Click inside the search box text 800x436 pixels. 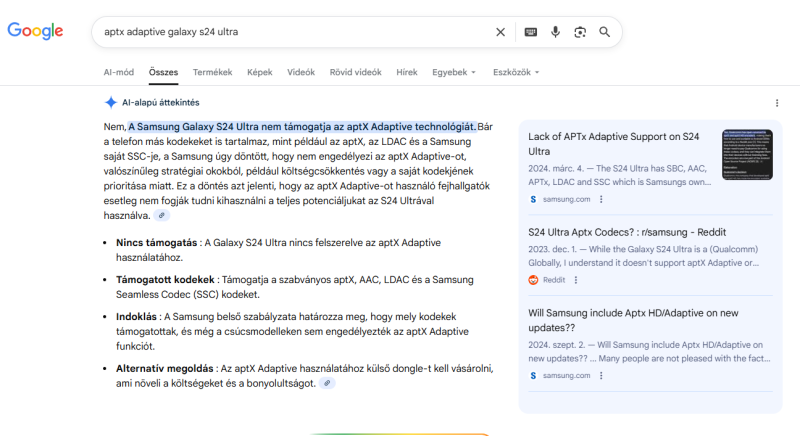[x=171, y=32]
